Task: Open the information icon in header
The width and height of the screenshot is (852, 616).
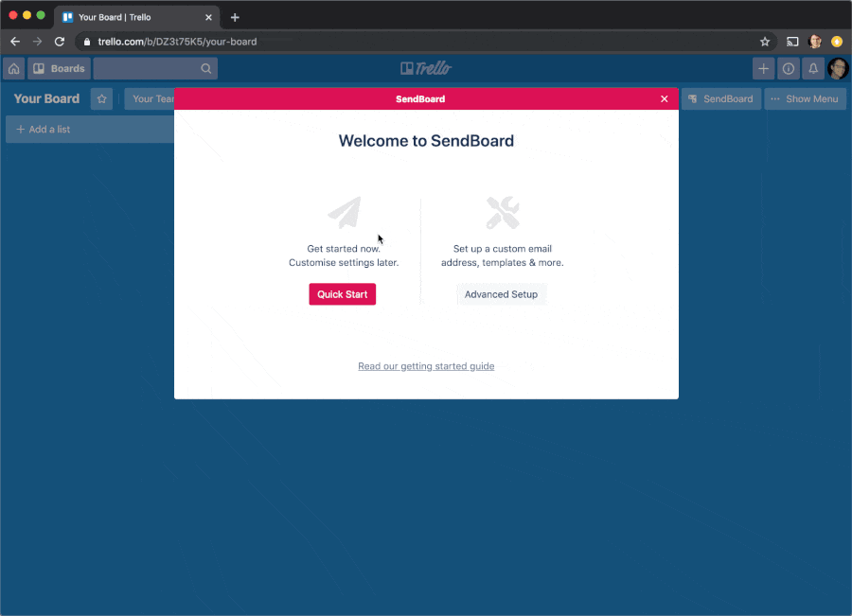Action: tap(789, 68)
